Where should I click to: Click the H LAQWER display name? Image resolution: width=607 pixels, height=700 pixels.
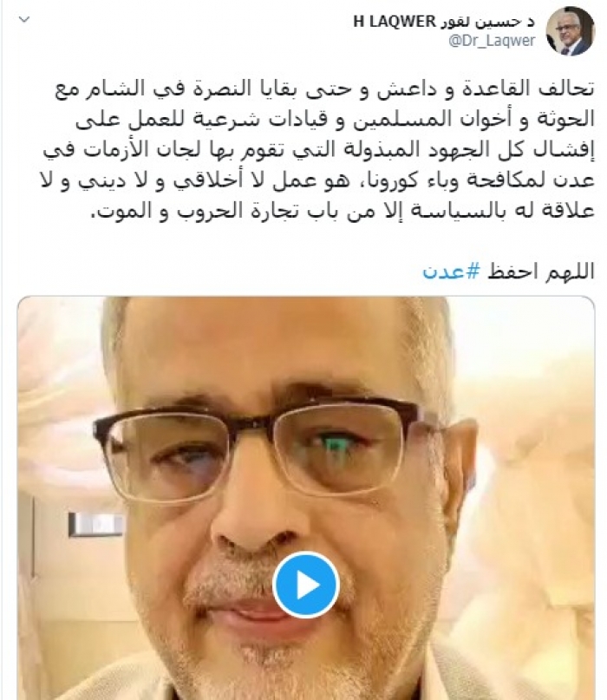388,21
